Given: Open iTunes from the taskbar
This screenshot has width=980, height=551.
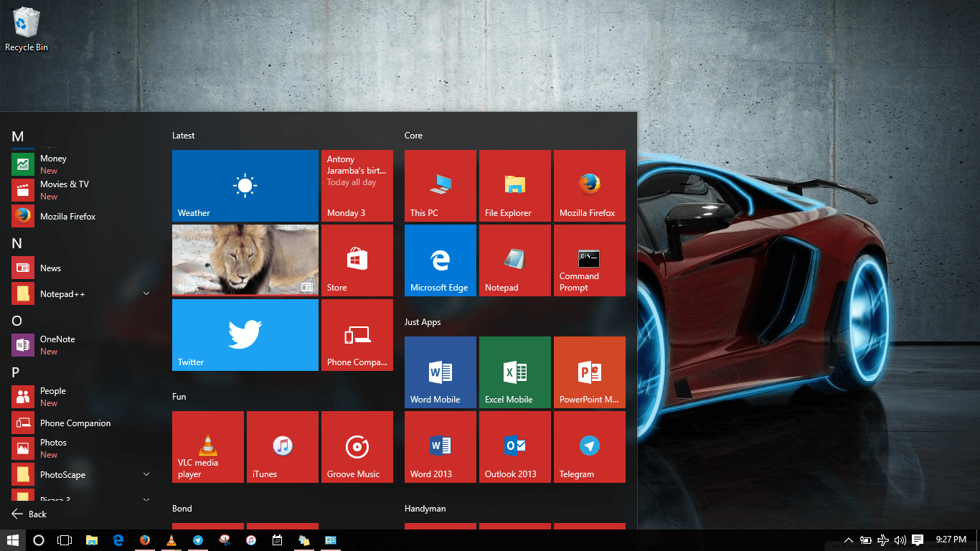Looking at the screenshot, I should [x=251, y=540].
